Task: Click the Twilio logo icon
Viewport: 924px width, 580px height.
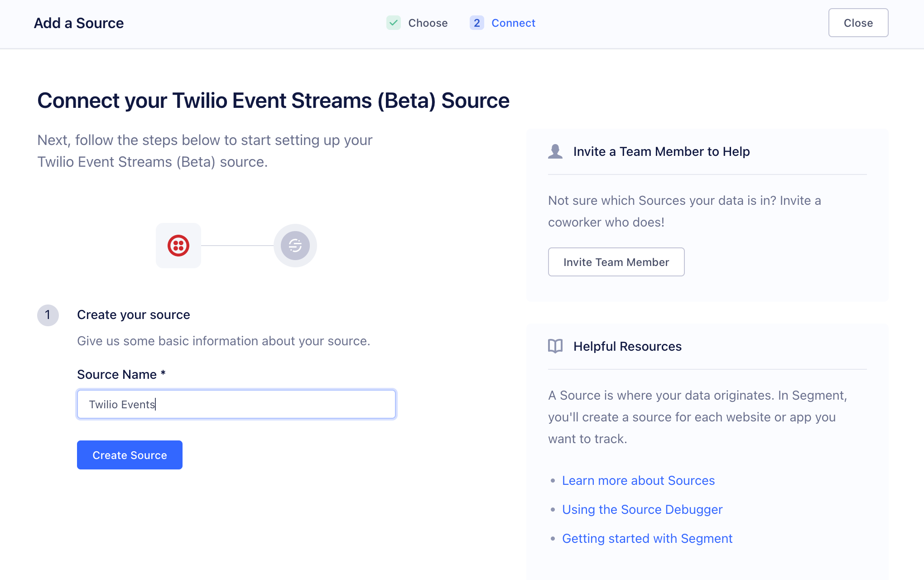Action: point(178,245)
